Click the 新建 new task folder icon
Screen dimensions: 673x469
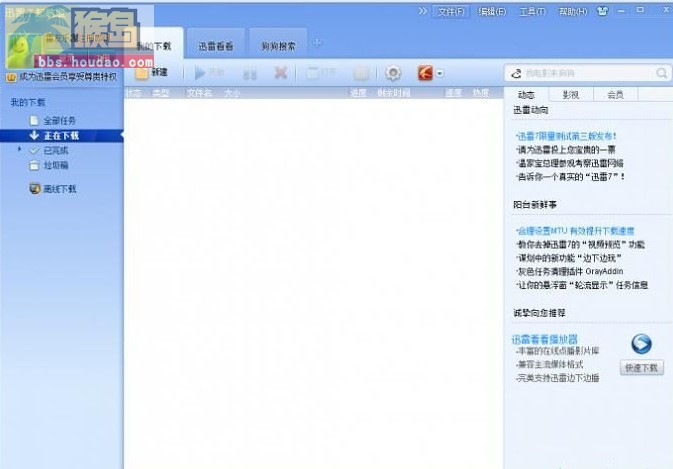click(142, 73)
